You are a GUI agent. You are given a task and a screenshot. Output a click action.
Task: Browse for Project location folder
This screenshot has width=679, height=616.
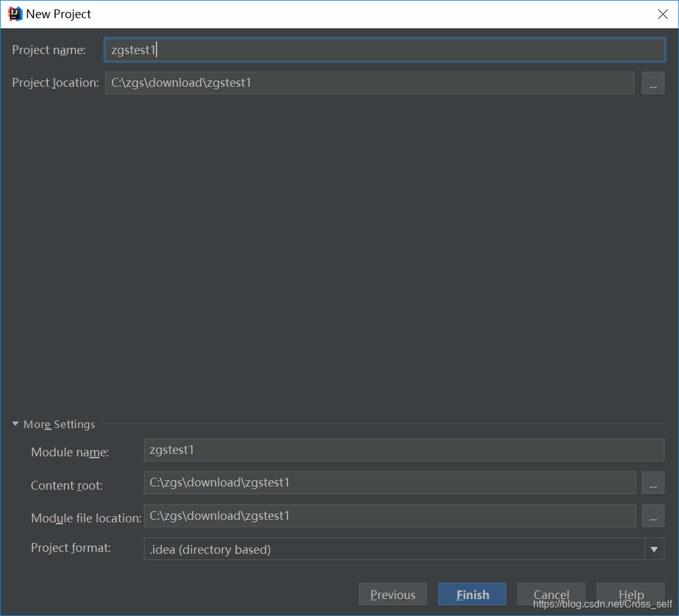653,83
